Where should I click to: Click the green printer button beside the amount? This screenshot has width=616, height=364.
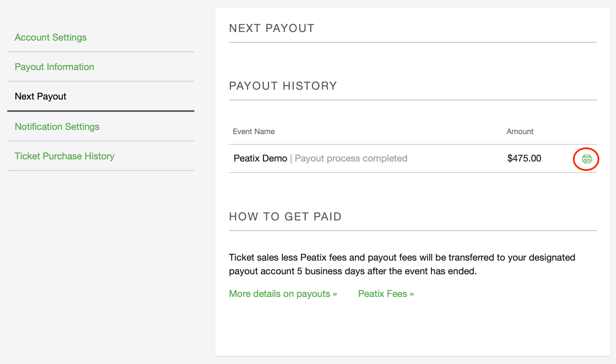click(586, 159)
